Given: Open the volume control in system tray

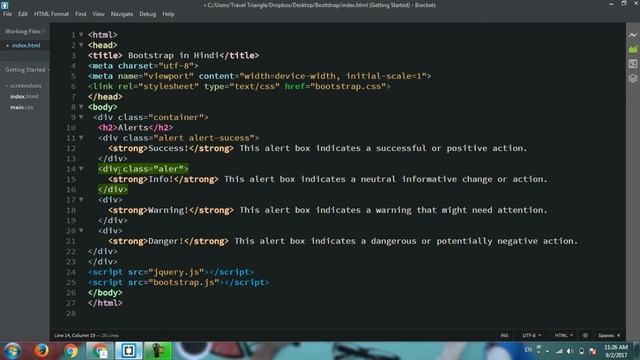Looking at the screenshot, I should [570, 351].
